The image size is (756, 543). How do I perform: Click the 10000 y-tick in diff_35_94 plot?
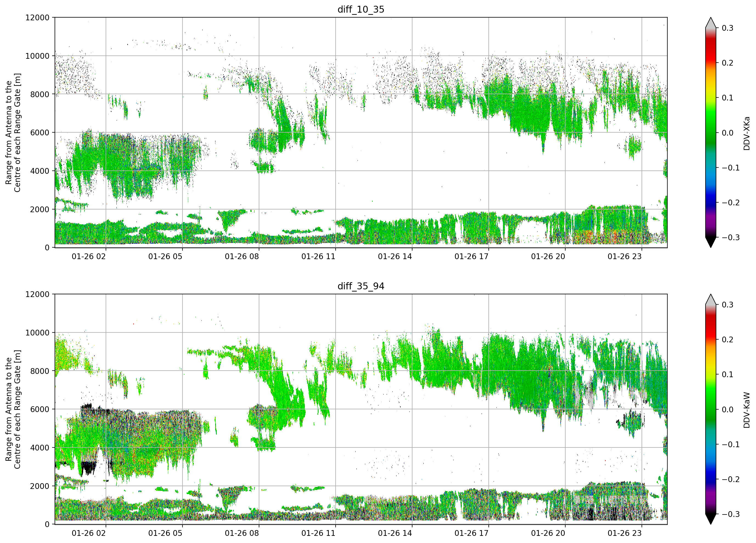(37, 333)
